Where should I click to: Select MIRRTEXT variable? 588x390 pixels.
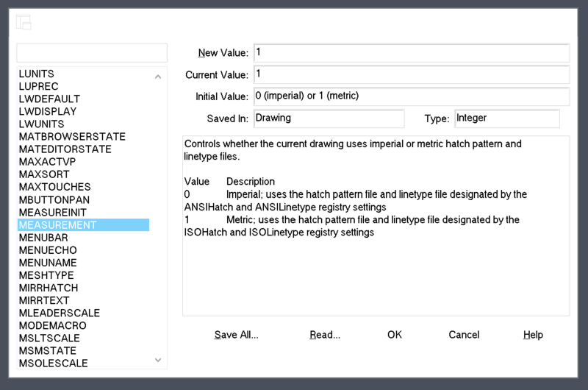pos(44,300)
